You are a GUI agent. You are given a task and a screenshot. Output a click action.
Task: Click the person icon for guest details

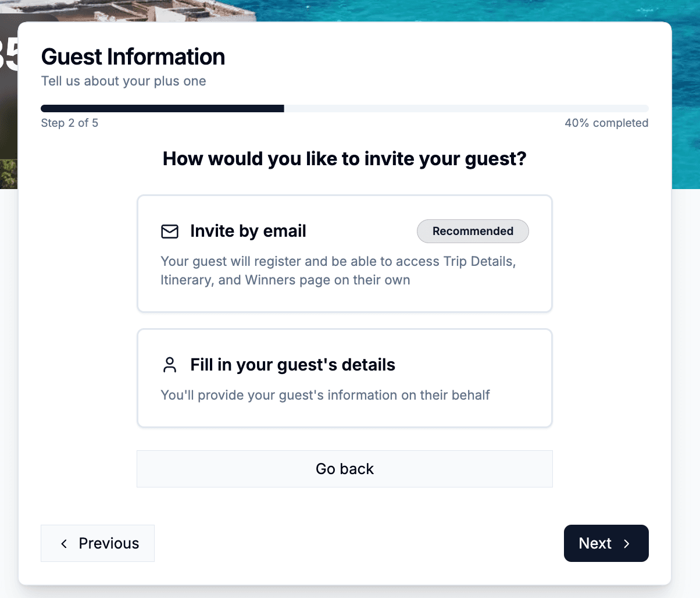coord(170,365)
